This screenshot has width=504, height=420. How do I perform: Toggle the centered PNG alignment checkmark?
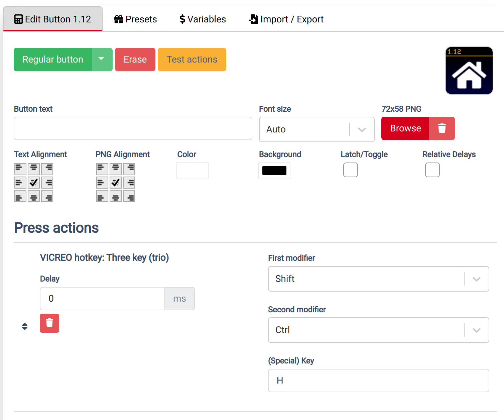click(x=115, y=182)
